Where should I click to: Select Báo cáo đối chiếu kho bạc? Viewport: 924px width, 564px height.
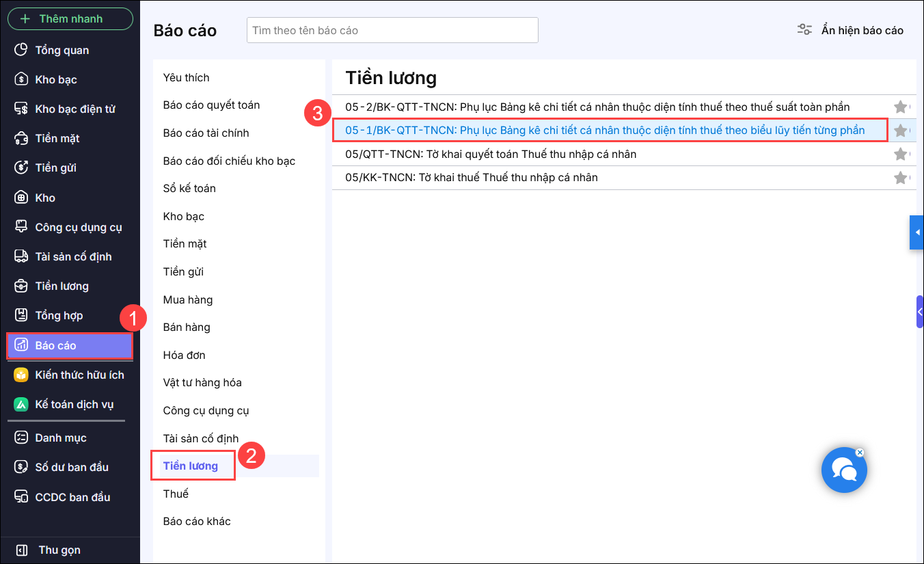230,161
